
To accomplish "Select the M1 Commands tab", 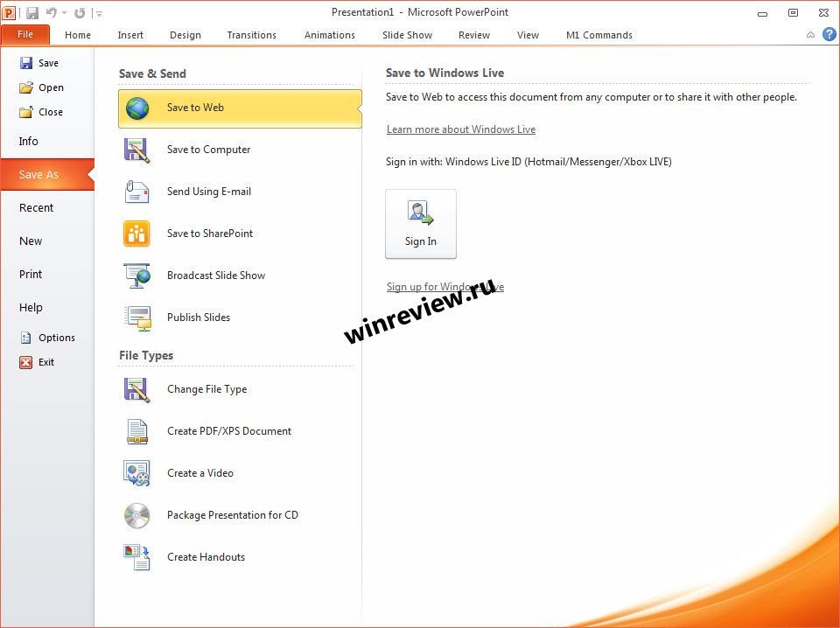I will point(598,35).
